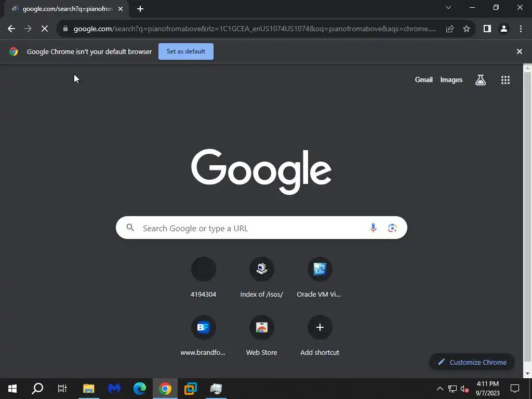The width and height of the screenshot is (532, 399).
Task: Open Gmail link
Action: [x=424, y=79]
